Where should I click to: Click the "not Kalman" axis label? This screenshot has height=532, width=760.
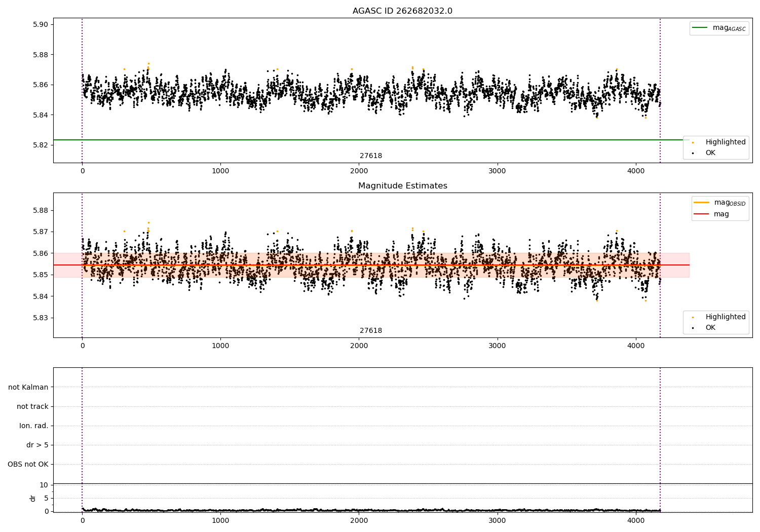28,387
